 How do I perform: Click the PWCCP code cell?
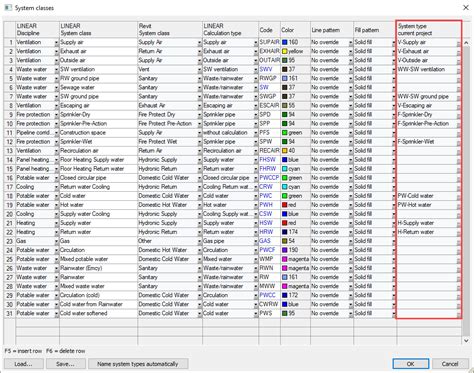click(x=269, y=178)
